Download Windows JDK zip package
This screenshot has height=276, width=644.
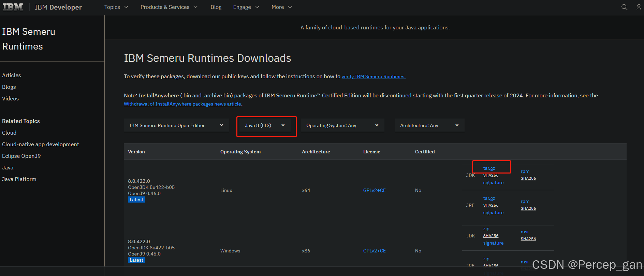[x=486, y=229]
